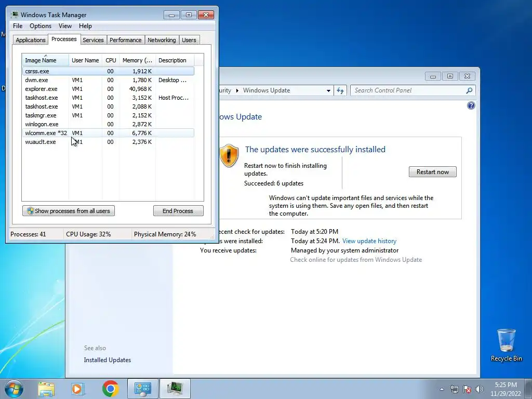532x399 pixels.
Task: Select the wlcomm.exe *32 process row
Action: [x=108, y=133]
